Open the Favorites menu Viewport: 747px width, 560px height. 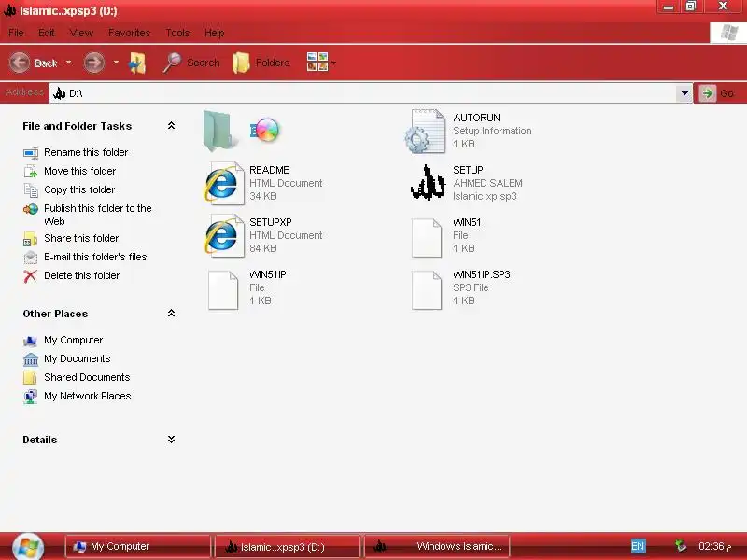point(130,33)
